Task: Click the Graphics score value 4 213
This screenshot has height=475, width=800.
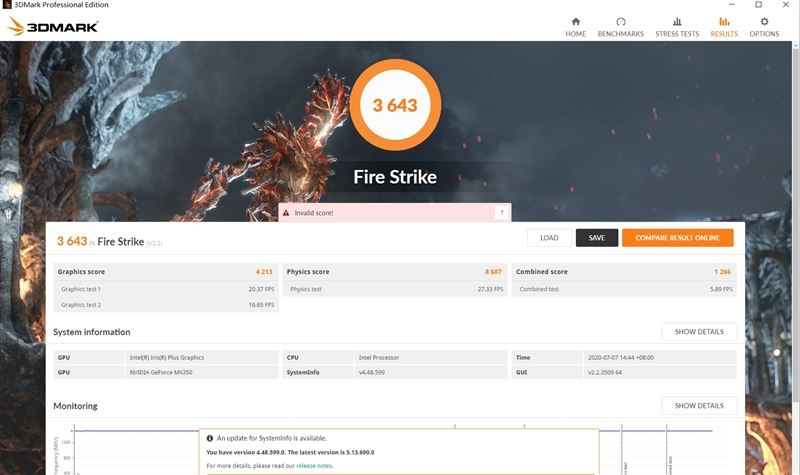Action: [x=264, y=271]
